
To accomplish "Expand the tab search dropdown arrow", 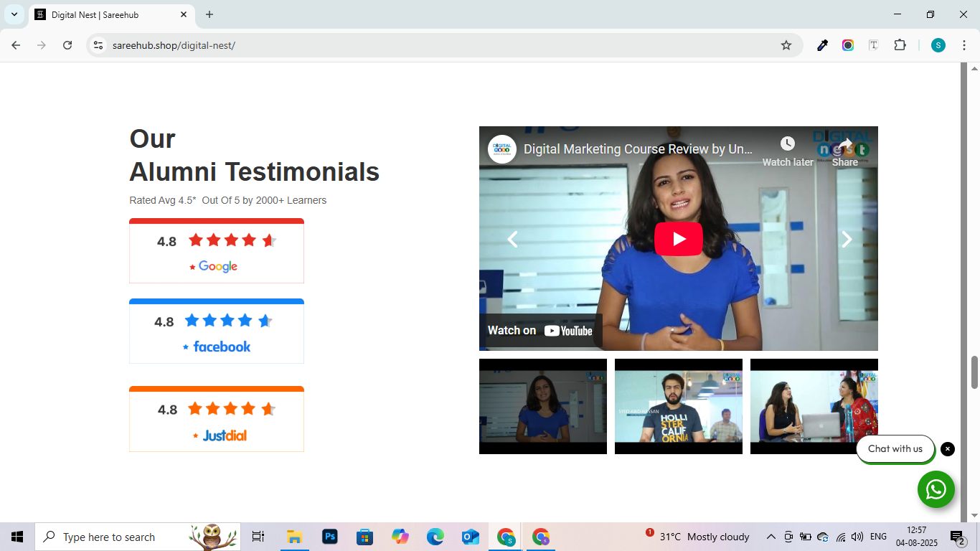I will tap(14, 14).
